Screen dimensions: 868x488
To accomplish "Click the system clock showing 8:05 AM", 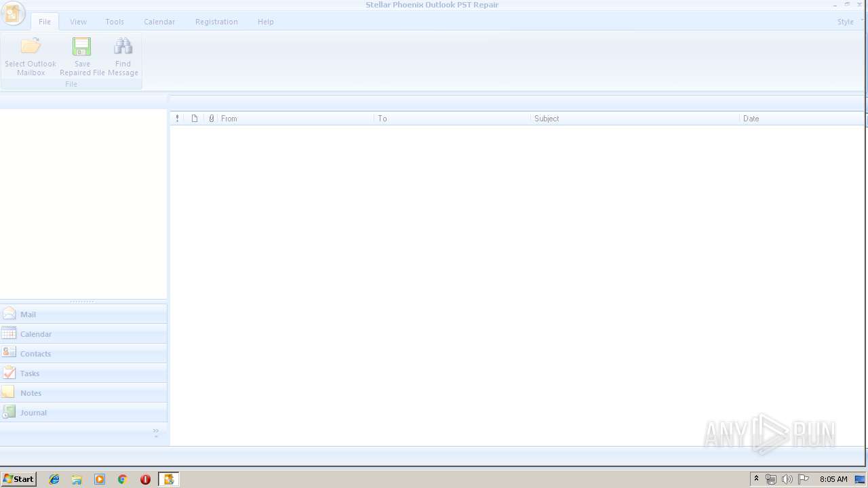I will point(833,479).
